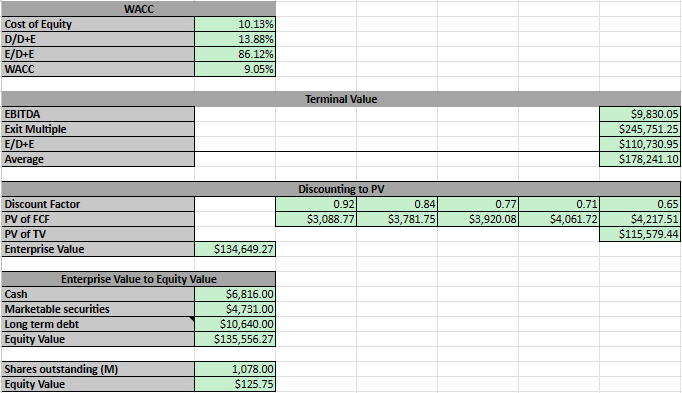Select the Enterprise Value to Equity Value header
This screenshot has height=393, width=682.
(x=139, y=279)
